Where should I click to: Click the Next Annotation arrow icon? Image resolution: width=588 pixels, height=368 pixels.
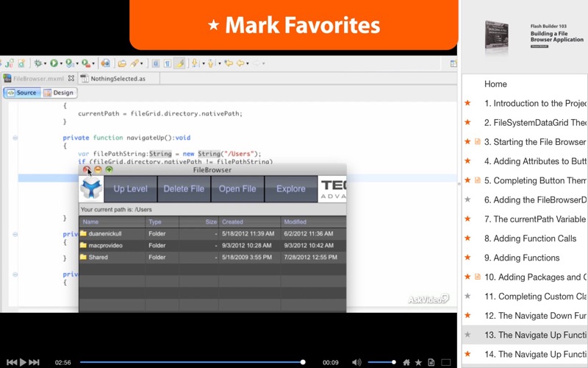pos(195,63)
